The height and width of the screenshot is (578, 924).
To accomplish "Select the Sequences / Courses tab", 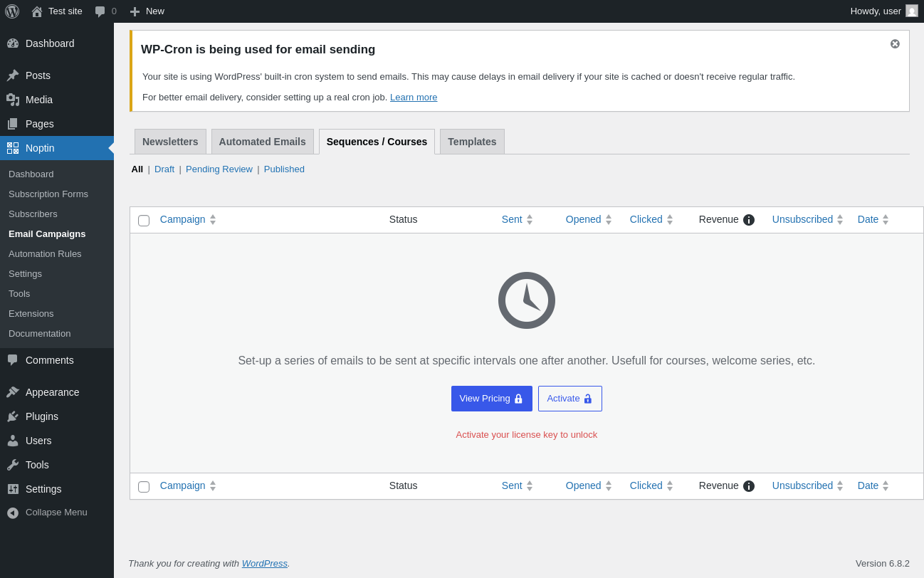I will tap(377, 142).
